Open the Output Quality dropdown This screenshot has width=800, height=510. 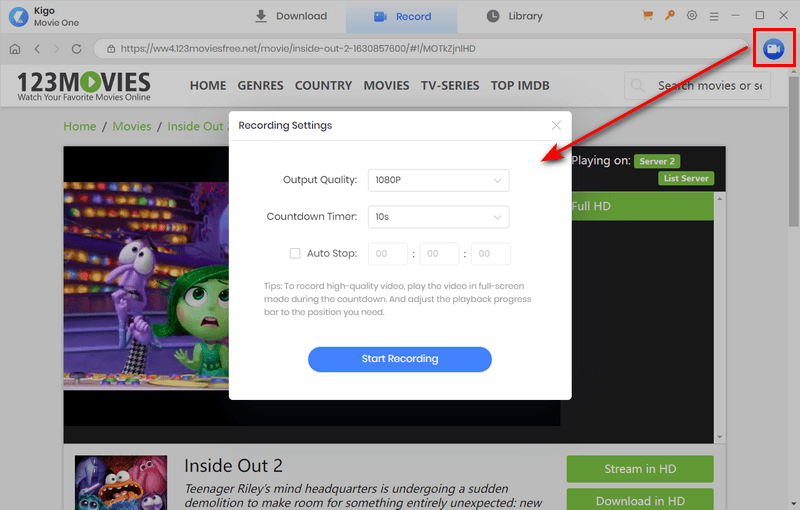tap(439, 180)
